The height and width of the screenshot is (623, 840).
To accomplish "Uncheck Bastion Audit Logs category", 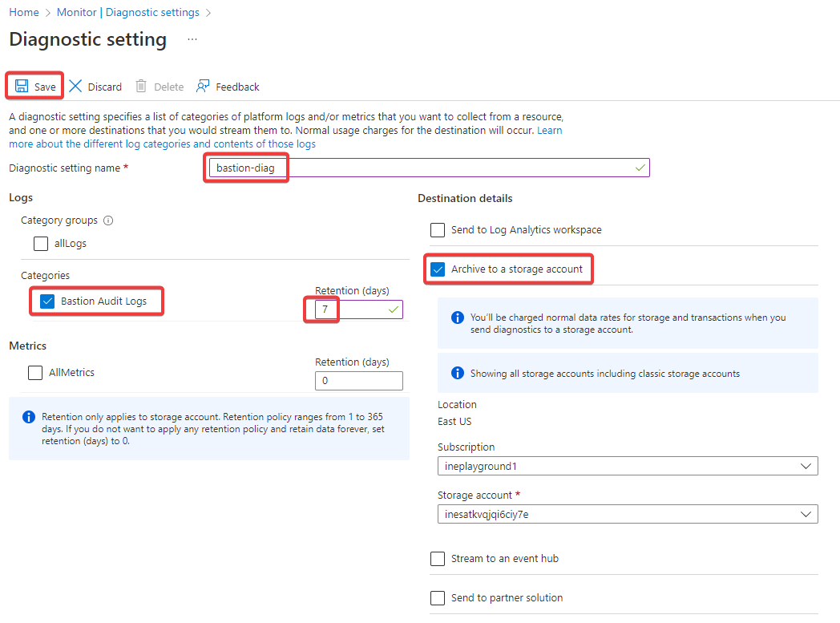I will [47, 301].
